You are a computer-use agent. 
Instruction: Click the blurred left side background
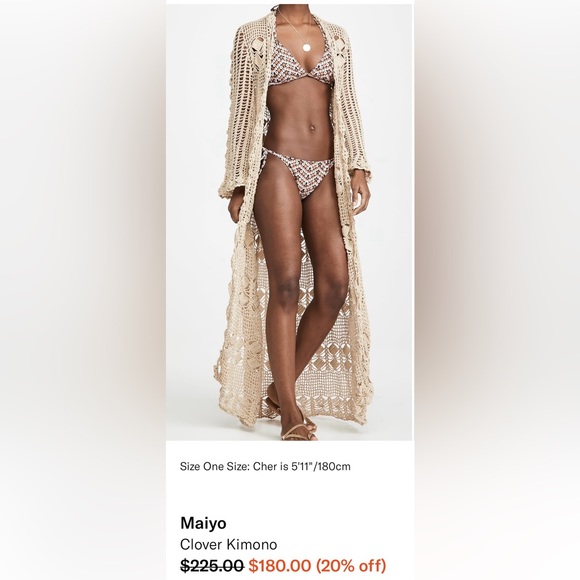pyautogui.click(x=83, y=290)
